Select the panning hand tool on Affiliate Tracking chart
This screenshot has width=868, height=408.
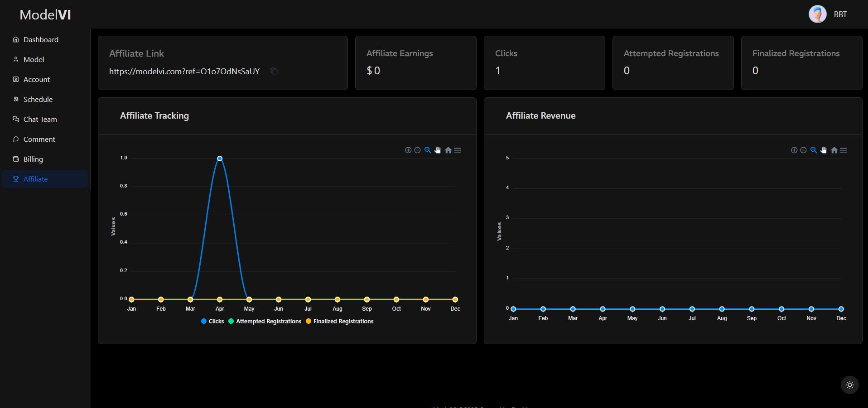coord(438,150)
